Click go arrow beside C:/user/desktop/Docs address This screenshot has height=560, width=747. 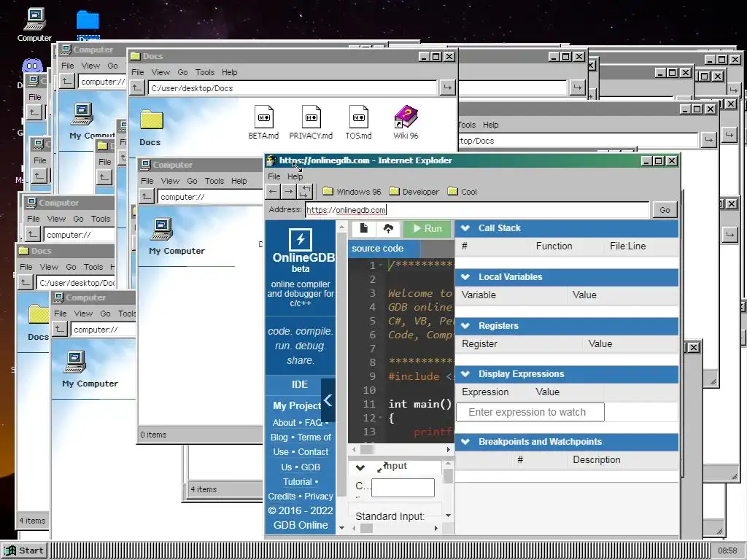[x=447, y=87]
